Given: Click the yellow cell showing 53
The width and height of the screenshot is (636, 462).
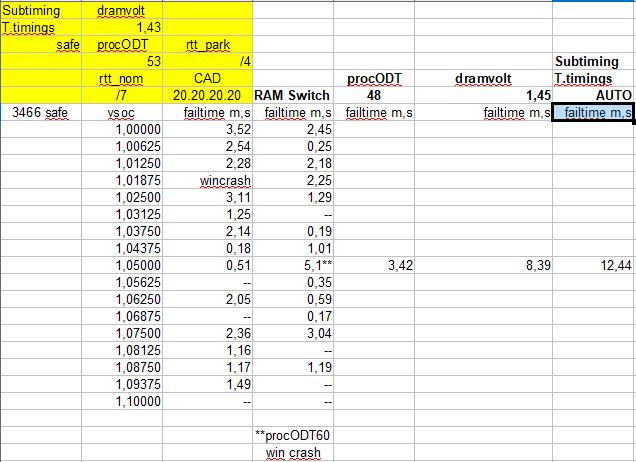Looking at the screenshot, I should click(122, 61).
